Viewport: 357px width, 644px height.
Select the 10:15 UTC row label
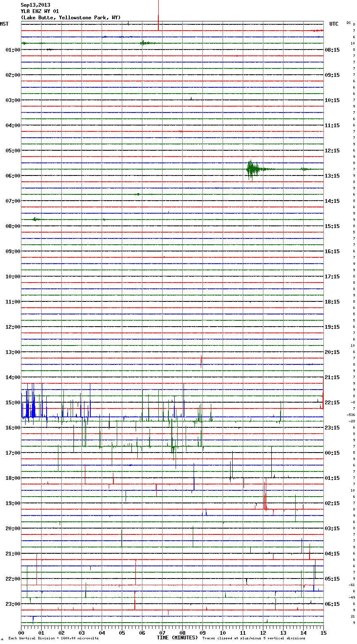pyautogui.click(x=332, y=100)
